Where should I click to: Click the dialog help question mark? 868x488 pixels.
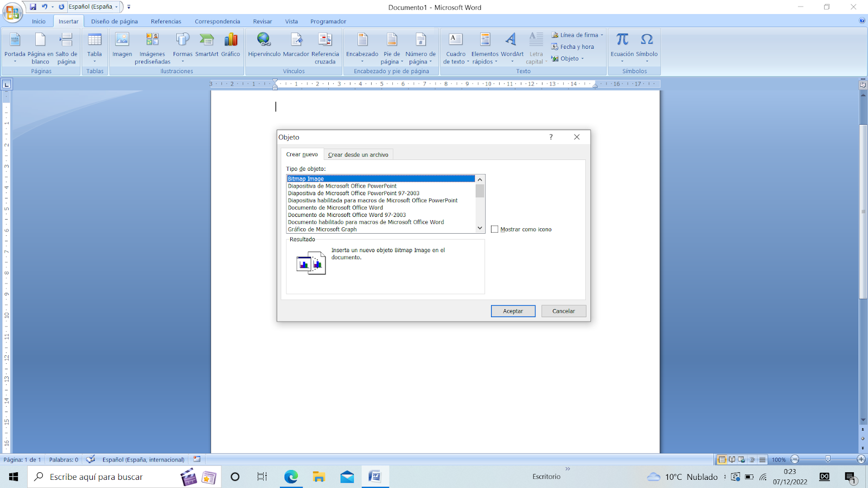551,137
